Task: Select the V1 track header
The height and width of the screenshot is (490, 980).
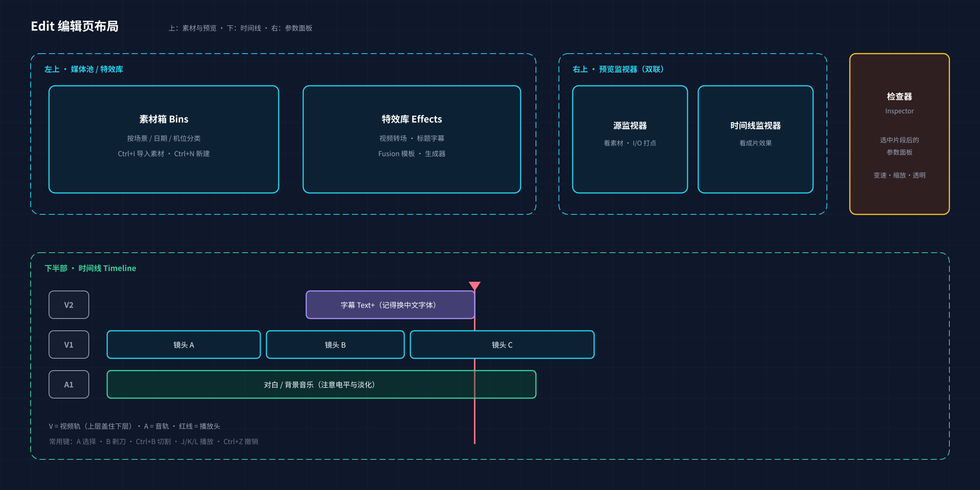Action: click(69, 345)
